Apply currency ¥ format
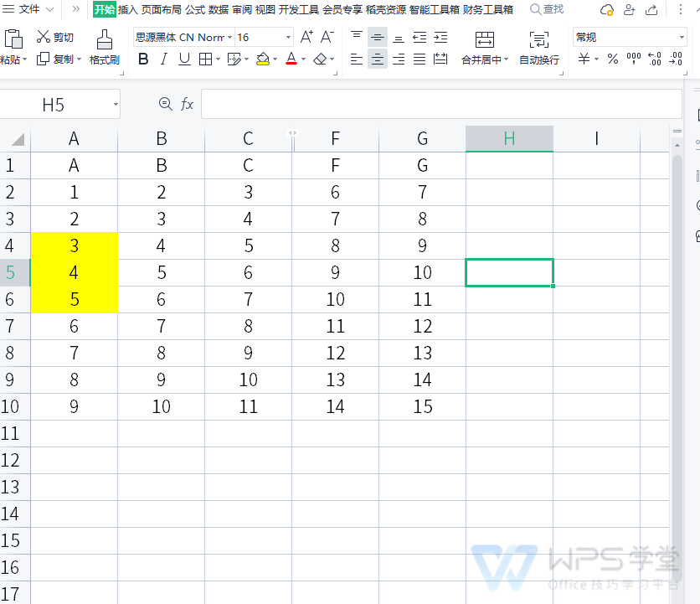This screenshot has width=700, height=604. click(584, 59)
